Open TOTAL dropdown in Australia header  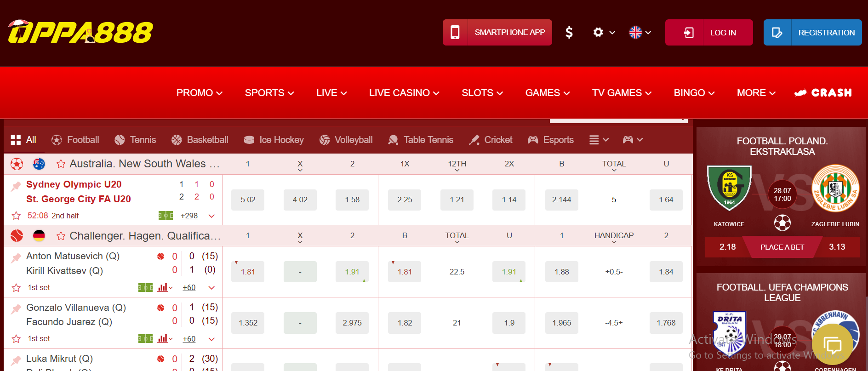614,166
